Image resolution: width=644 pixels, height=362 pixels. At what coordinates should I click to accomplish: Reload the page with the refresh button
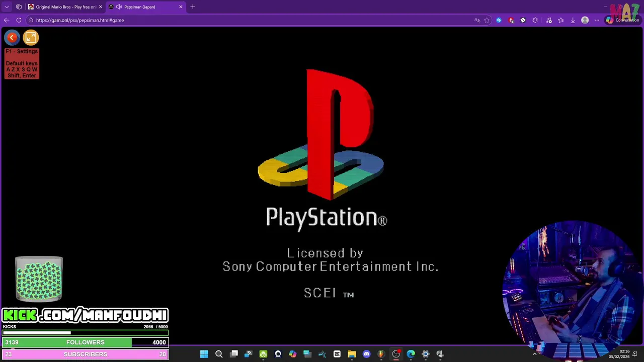coord(19,20)
